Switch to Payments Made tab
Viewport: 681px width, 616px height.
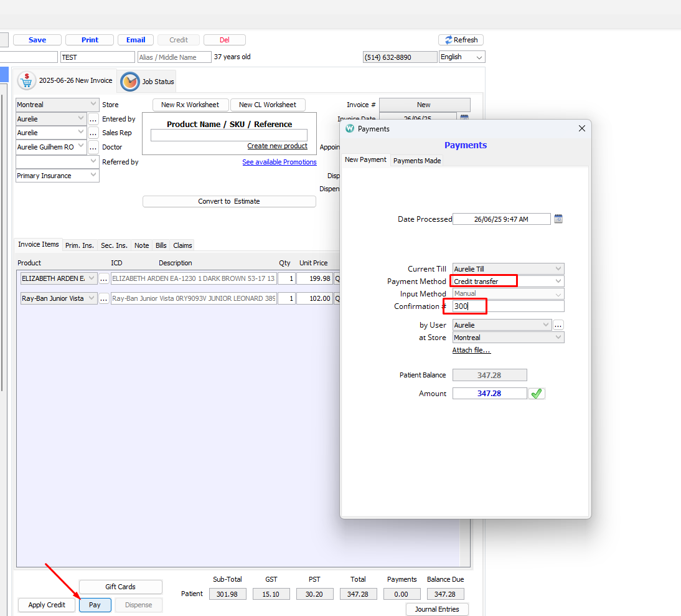coord(417,161)
